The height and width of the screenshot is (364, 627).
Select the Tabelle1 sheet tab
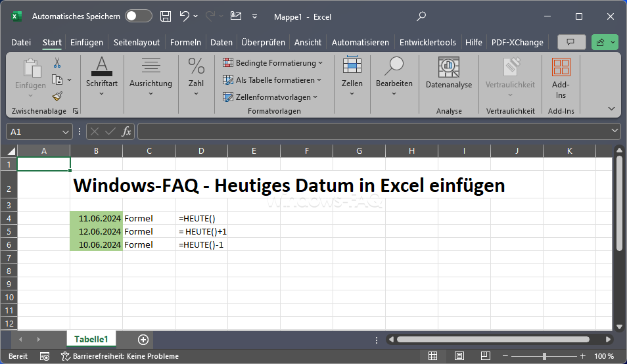click(x=91, y=339)
